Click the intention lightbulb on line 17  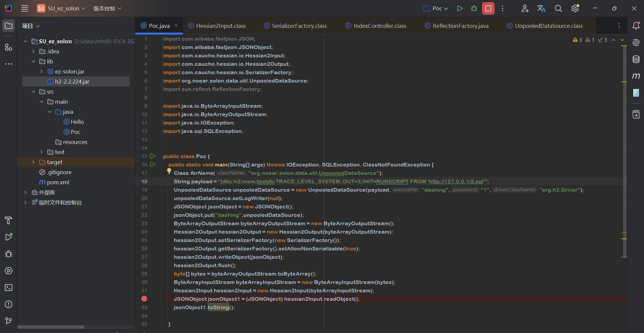[x=169, y=171]
